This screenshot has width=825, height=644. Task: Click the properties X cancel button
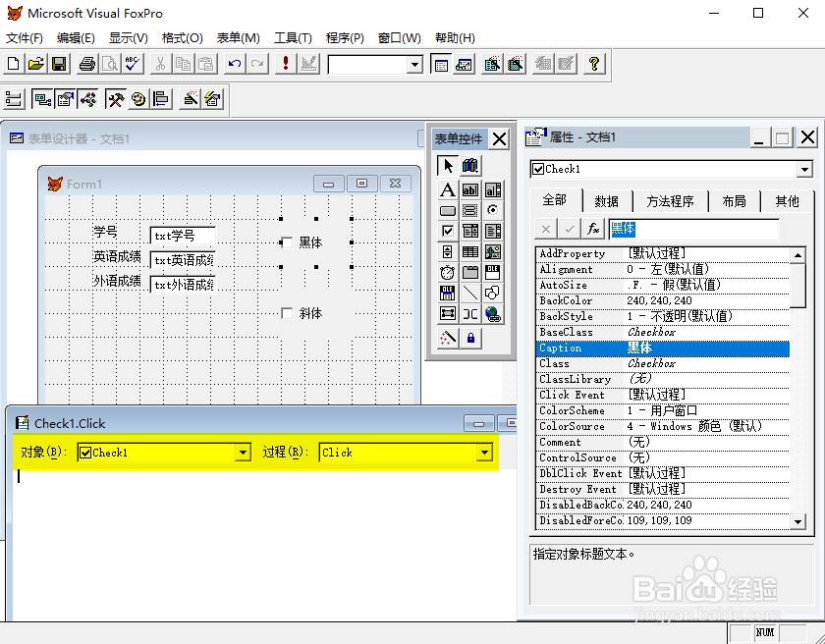click(x=546, y=229)
